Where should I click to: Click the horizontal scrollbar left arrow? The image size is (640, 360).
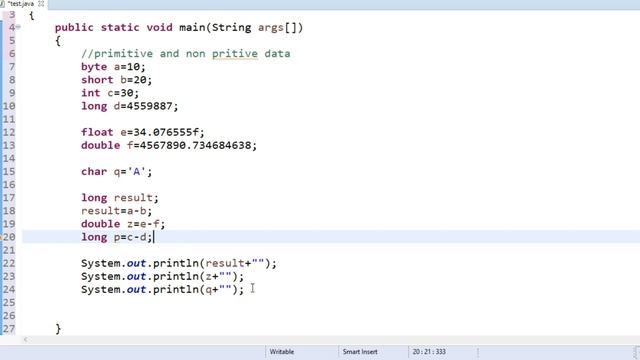point(25,339)
